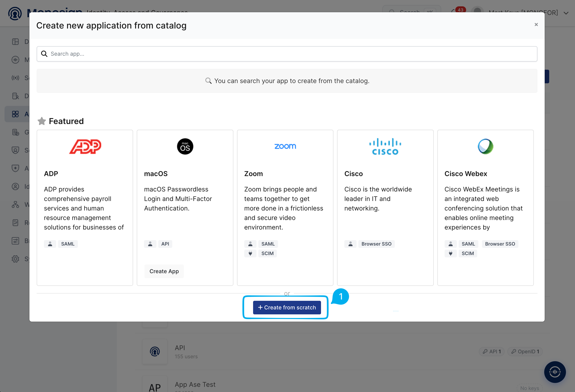Click the ADP logo on the catalog card
The height and width of the screenshot is (392, 575).
pyautogui.click(x=85, y=146)
